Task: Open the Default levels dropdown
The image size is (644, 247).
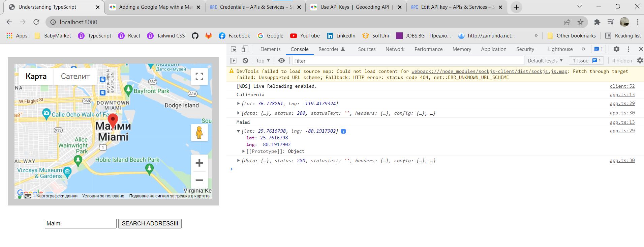Action: tap(545, 61)
